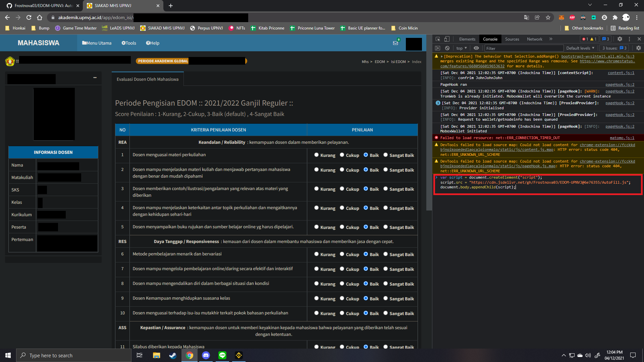The image size is (644, 362).
Task: Create a live expression with the eye icon
Action: tap(476, 48)
